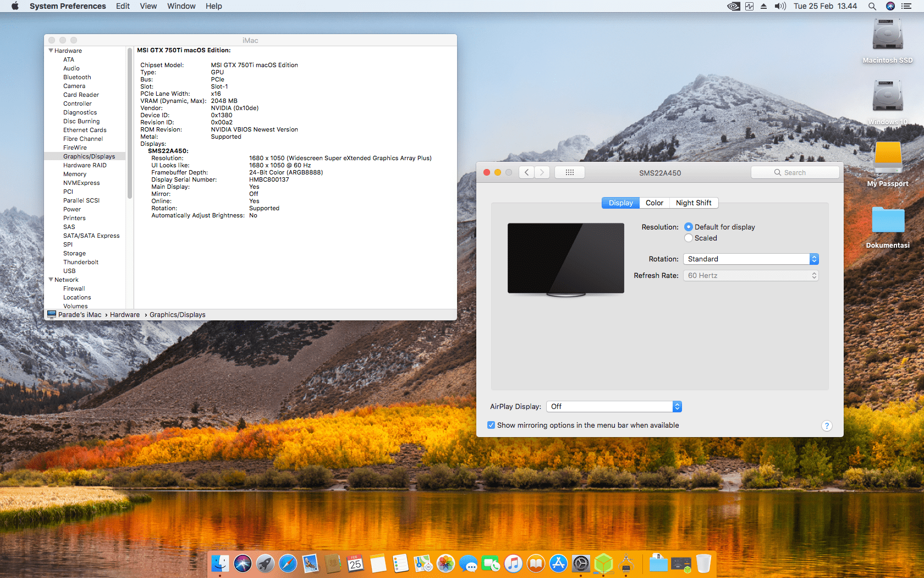Open the App Store dock icon
The image size is (924, 578).
[558, 564]
